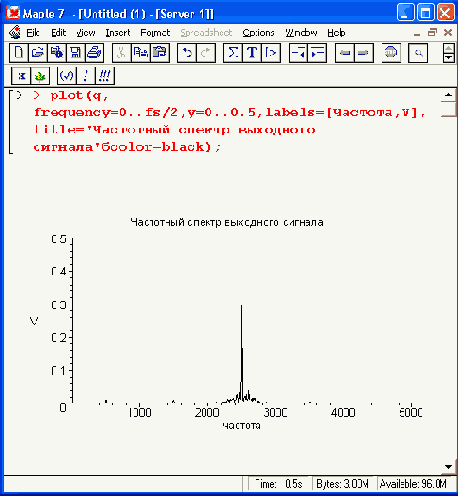Click the plot command input line
This screenshot has height=496, width=458.
coord(229,121)
